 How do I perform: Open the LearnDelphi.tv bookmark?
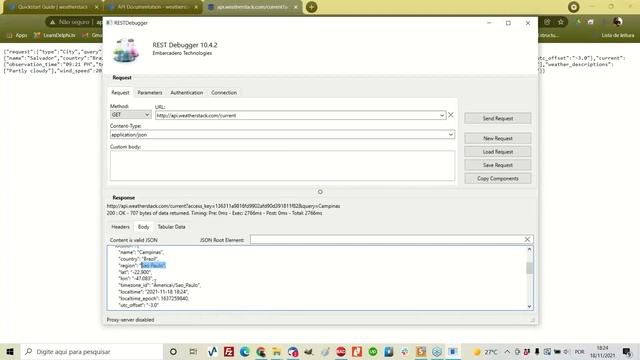[55, 36]
